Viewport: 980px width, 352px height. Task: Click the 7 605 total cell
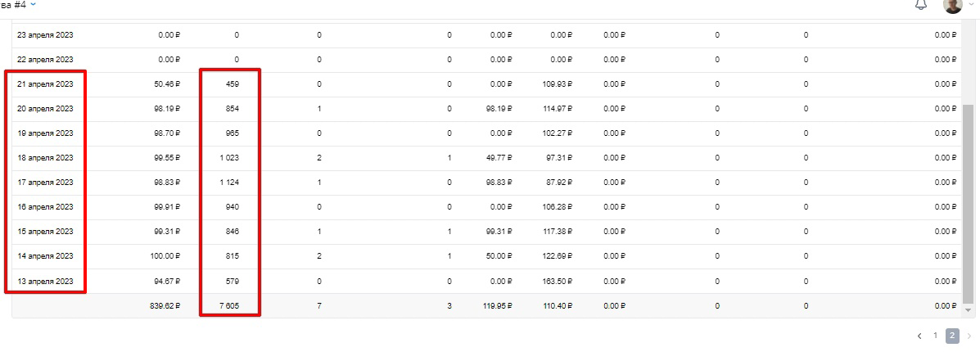(x=229, y=306)
